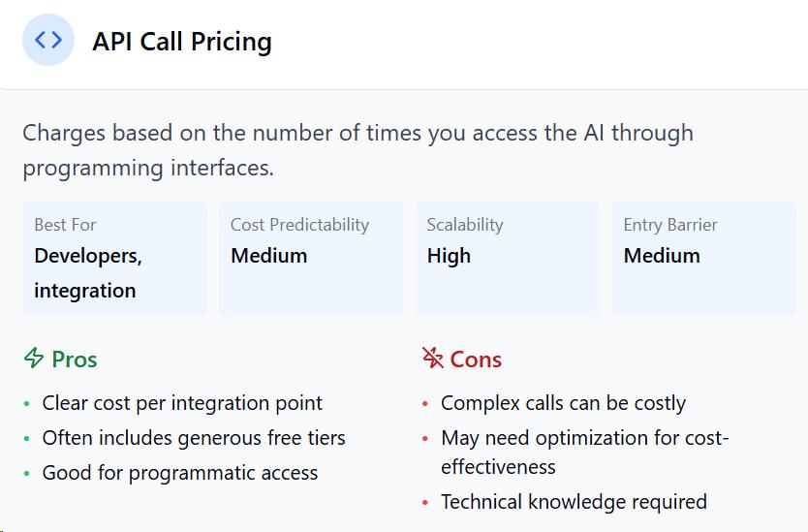Select the API Call Pricing heading

[x=182, y=42]
